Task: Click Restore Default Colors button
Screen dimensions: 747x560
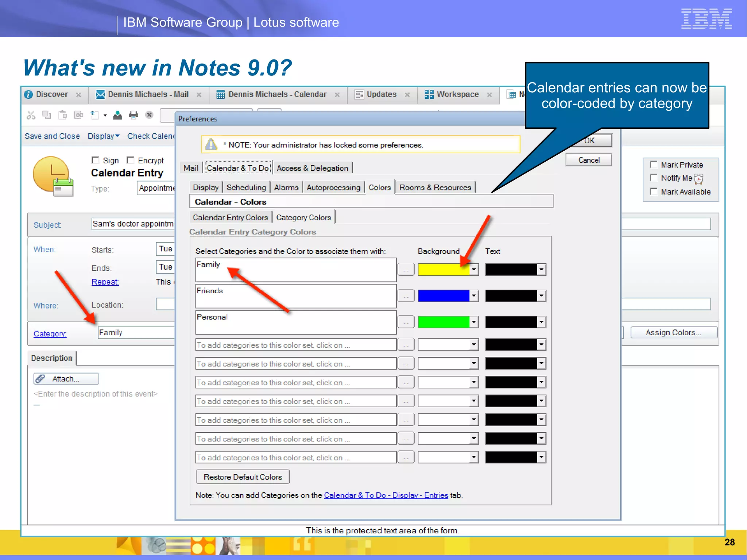Action: click(243, 477)
